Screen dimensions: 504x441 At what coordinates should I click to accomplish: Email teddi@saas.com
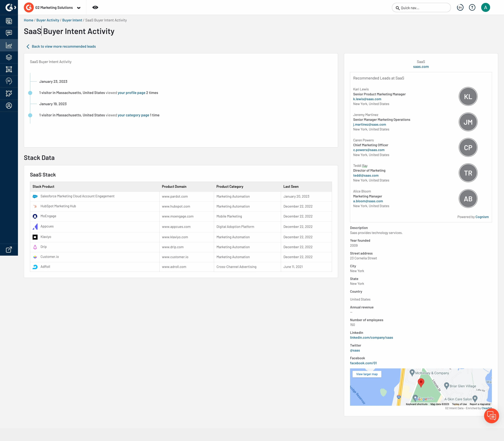(x=366, y=176)
